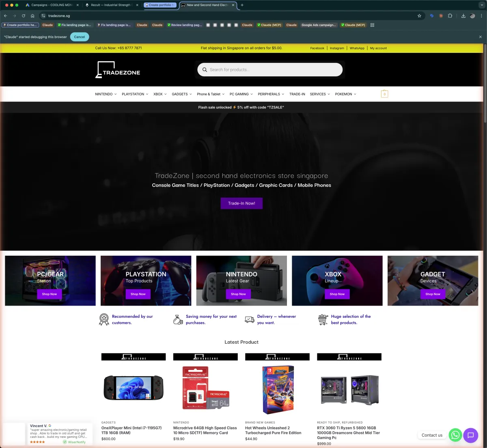487x448 pixels.
Task: Expand the PLAYSTATION menu
Action: tap(135, 94)
